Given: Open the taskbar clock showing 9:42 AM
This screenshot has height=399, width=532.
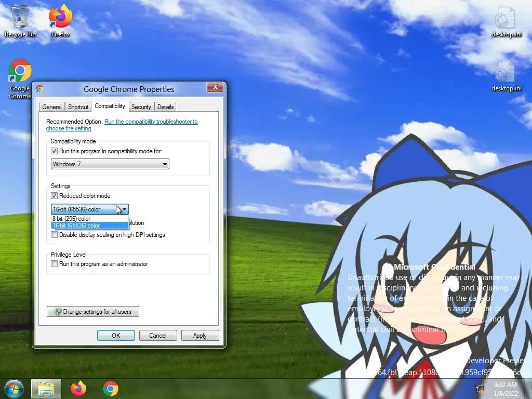Looking at the screenshot, I should tap(506, 389).
